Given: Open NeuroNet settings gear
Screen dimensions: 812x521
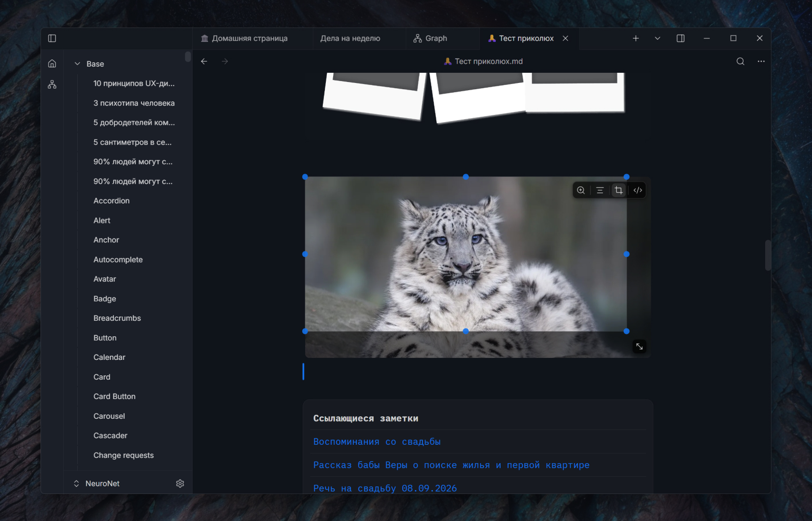Looking at the screenshot, I should (180, 483).
